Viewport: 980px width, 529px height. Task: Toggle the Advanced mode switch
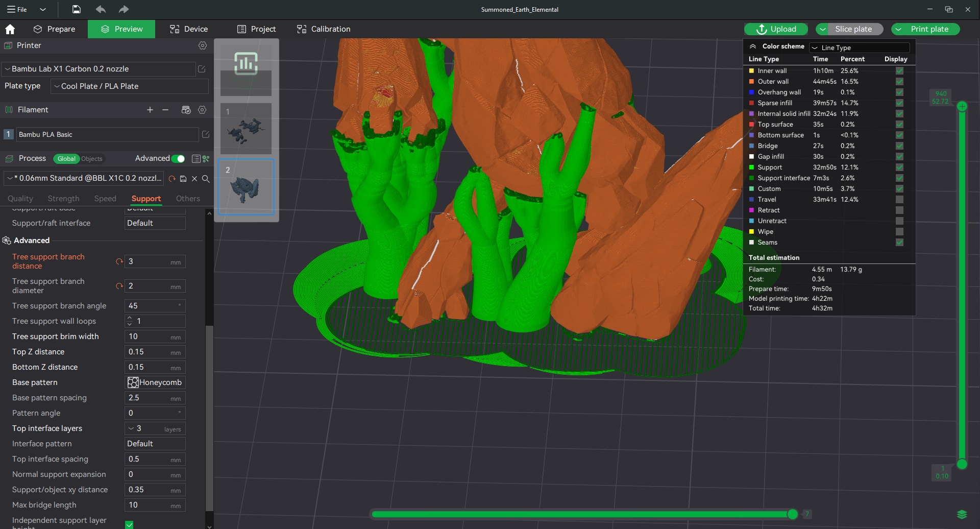(178, 159)
